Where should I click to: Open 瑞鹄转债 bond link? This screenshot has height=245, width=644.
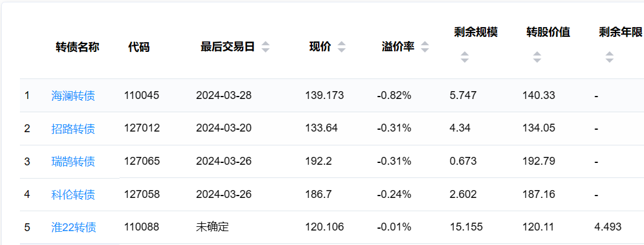coord(73,161)
